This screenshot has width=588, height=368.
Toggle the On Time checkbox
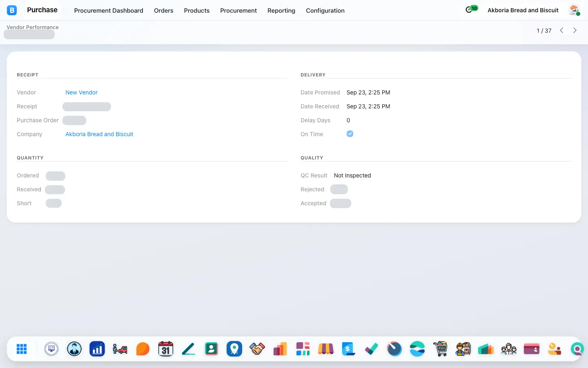tap(350, 134)
